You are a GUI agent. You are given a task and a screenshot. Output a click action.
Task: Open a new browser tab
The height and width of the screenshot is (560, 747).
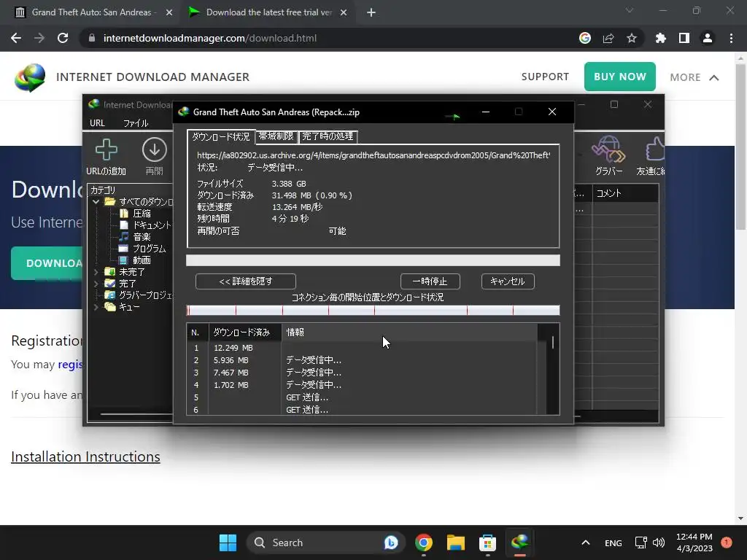(x=371, y=13)
